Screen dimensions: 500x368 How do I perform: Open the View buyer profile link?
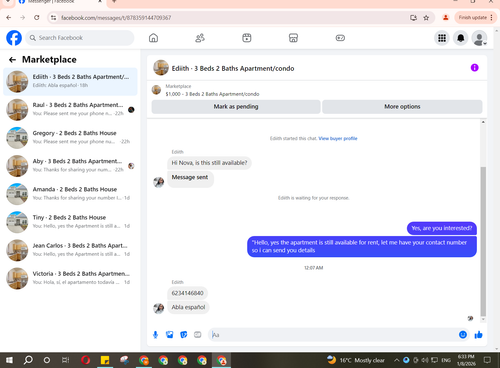(338, 138)
